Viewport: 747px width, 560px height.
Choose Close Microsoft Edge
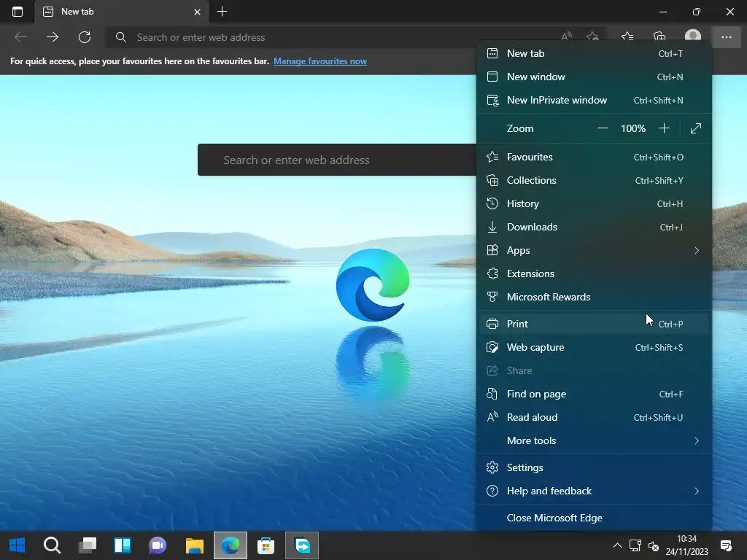click(x=594, y=518)
